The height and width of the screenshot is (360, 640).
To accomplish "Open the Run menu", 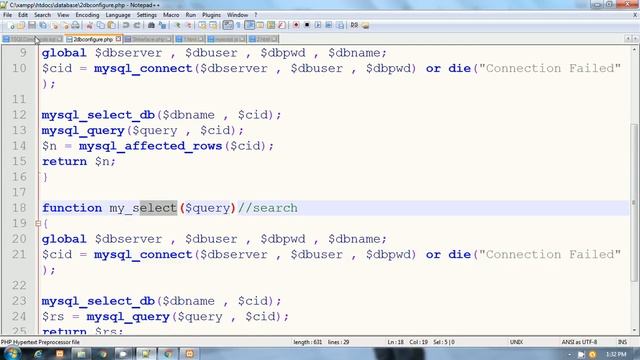I will tap(191, 15).
